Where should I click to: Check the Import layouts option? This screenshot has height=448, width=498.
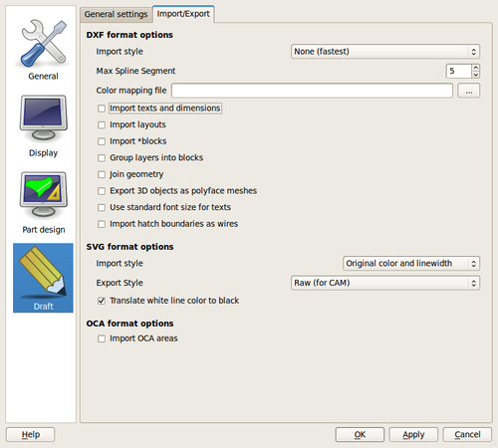click(102, 125)
